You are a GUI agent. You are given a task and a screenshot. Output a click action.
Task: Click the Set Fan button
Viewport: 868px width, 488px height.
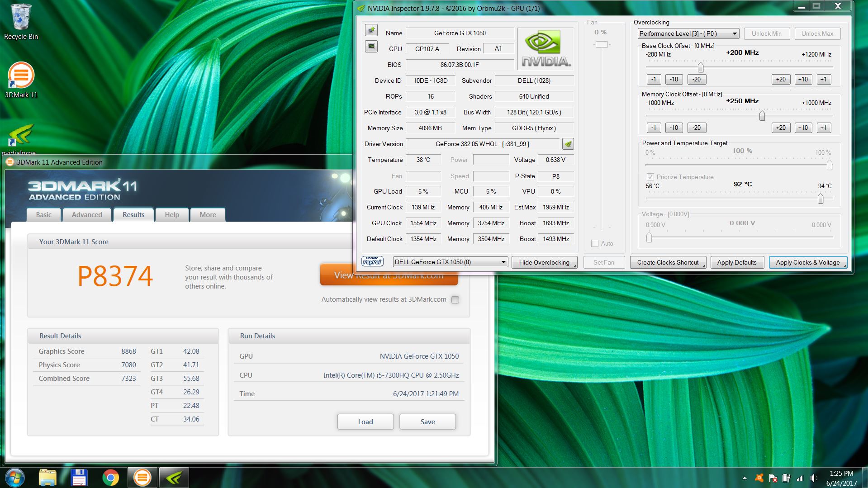pyautogui.click(x=604, y=262)
